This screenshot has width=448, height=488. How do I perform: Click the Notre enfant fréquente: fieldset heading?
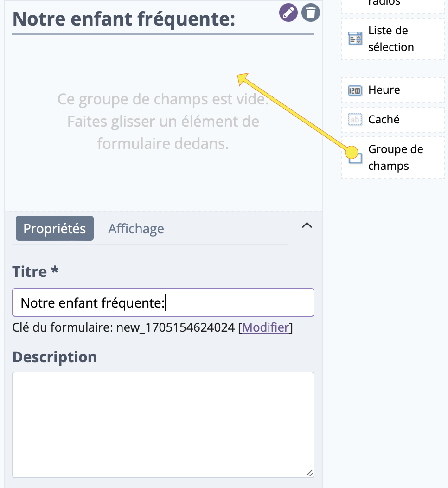tap(124, 19)
